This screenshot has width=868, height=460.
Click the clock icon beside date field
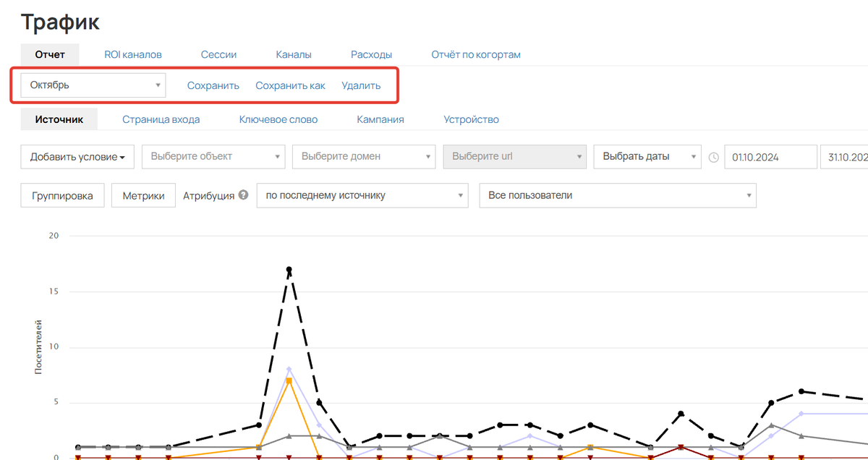[x=714, y=157]
